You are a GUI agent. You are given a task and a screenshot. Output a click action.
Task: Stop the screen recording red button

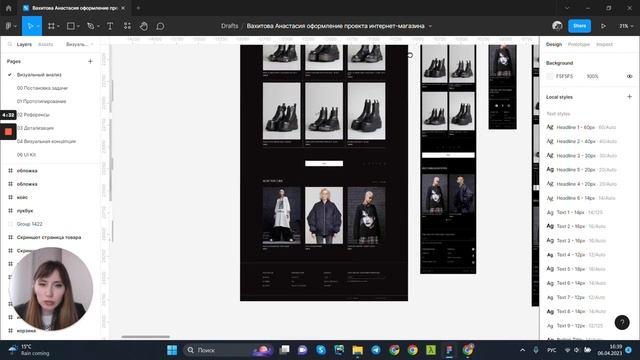tap(8, 131)
